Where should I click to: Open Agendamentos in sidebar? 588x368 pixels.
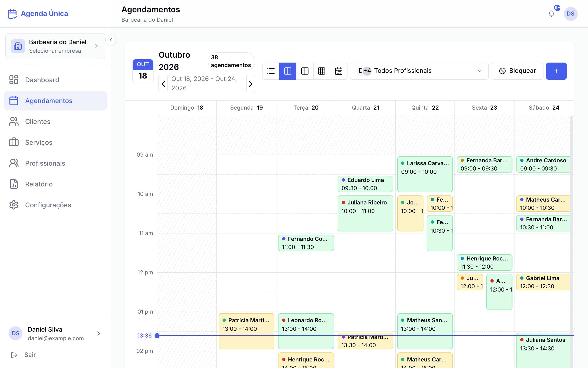click(55, 101)
